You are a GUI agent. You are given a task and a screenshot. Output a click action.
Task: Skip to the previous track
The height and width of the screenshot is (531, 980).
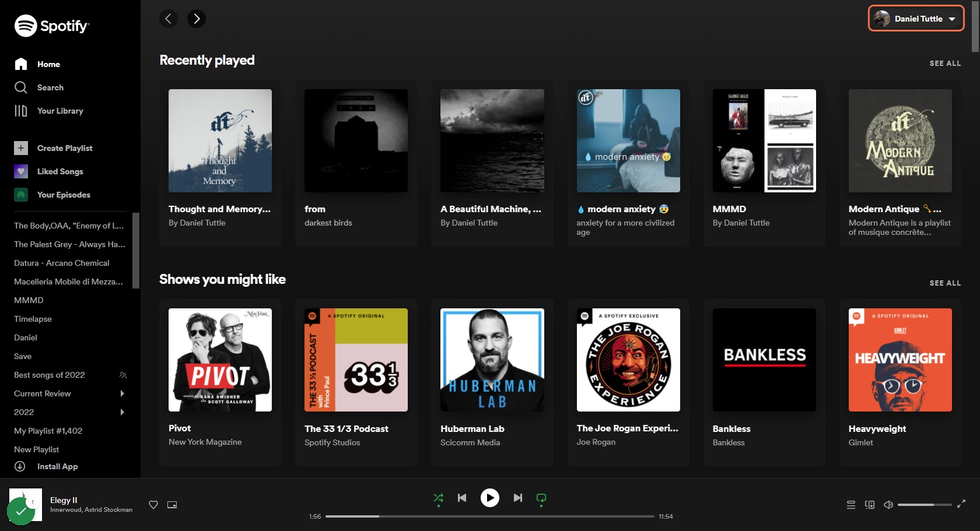(x=462, y=498)
